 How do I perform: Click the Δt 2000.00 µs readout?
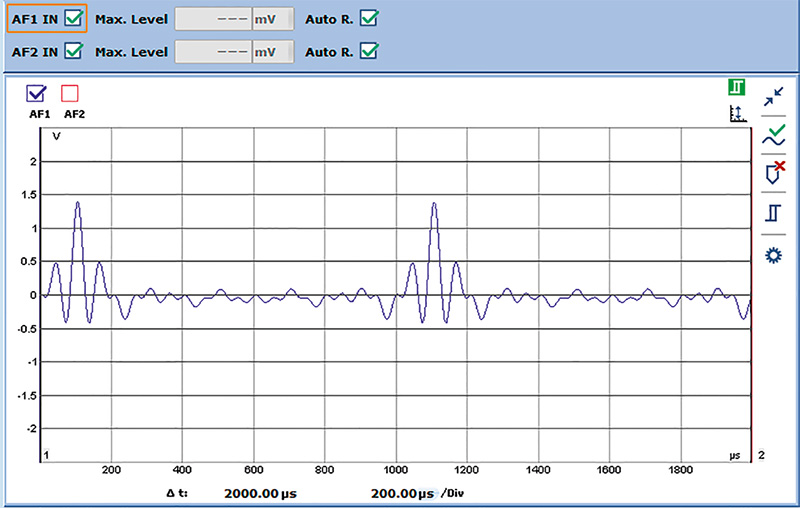click(x=260, y=493)
